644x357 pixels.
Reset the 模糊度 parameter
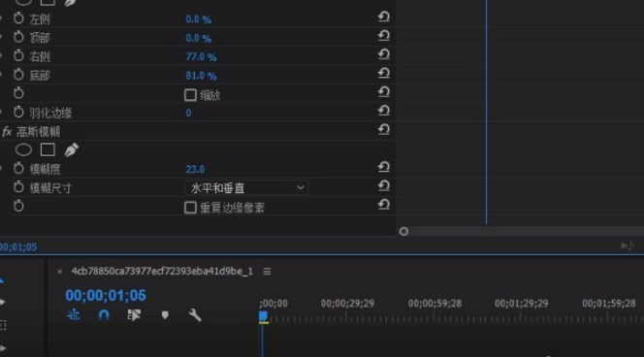(x=384, y=167)
